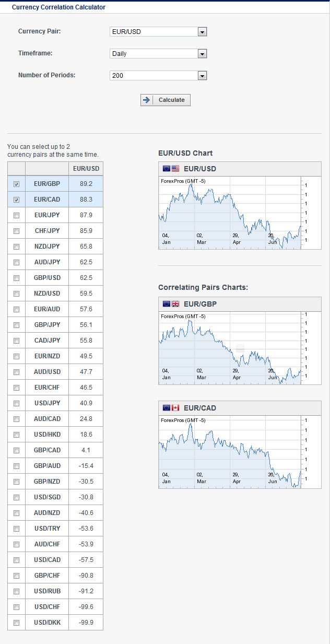Open the Currency Pair dropdown

click(202, 32)
